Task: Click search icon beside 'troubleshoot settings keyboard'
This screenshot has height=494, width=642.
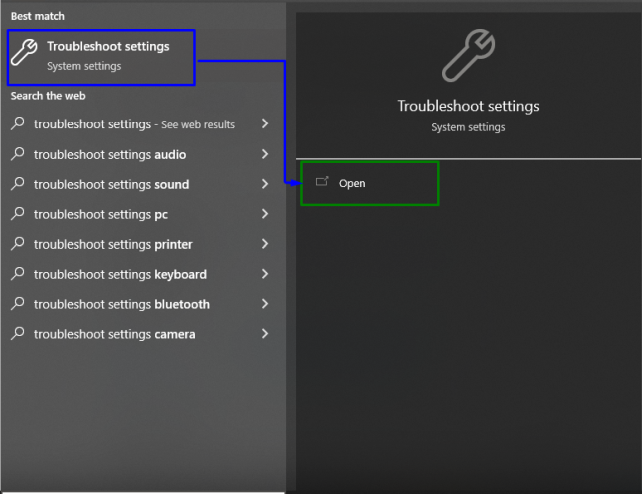Action: tap(18, 274)
